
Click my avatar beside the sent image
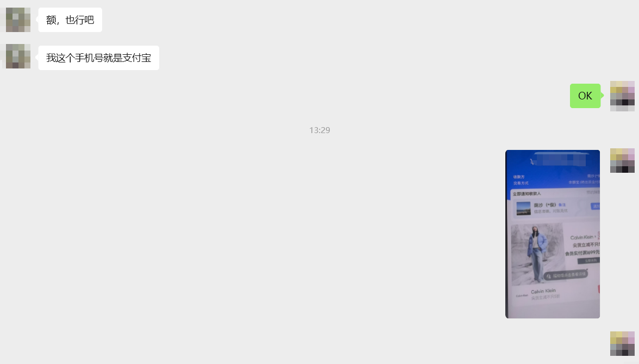[x=622, y=161]
